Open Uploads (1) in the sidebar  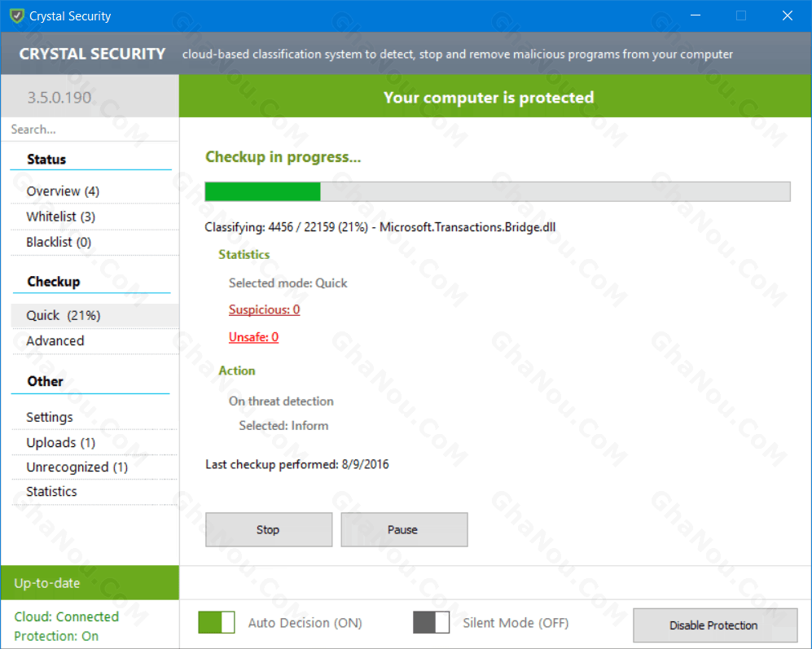click(94, 442)
